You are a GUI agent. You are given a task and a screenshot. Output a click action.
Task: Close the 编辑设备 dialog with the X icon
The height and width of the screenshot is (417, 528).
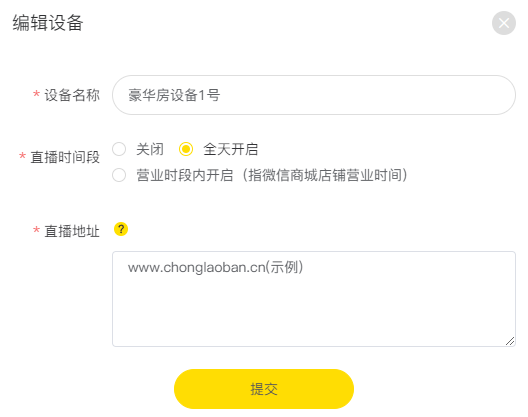[x=504, y=23]
